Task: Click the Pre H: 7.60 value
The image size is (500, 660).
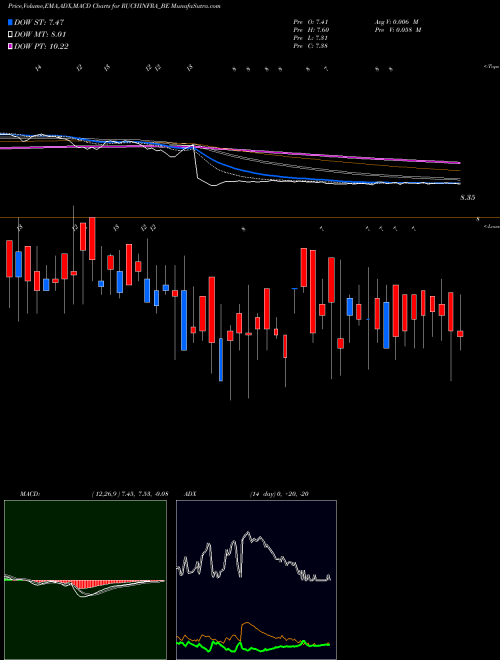Action: point(311,30)
